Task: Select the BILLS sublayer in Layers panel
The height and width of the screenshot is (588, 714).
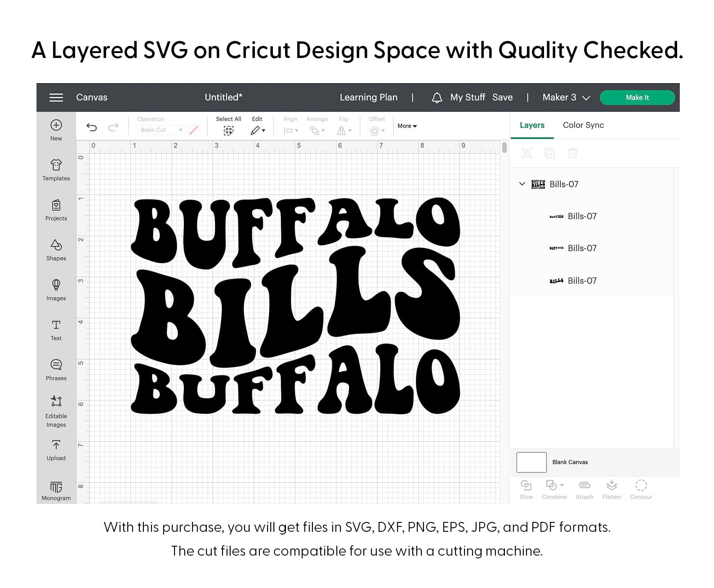Action: pos(581,281)
